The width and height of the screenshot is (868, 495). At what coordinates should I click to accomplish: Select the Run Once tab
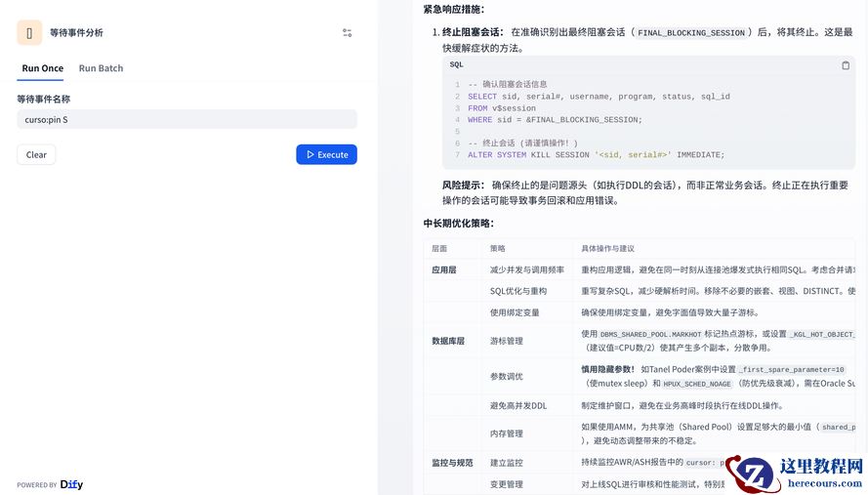(x=42, y=68)
